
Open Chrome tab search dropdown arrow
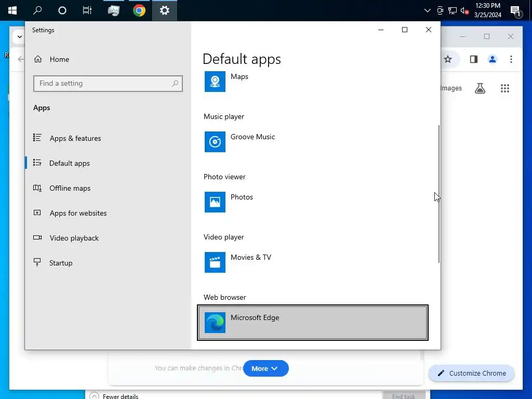click(19, 37)
